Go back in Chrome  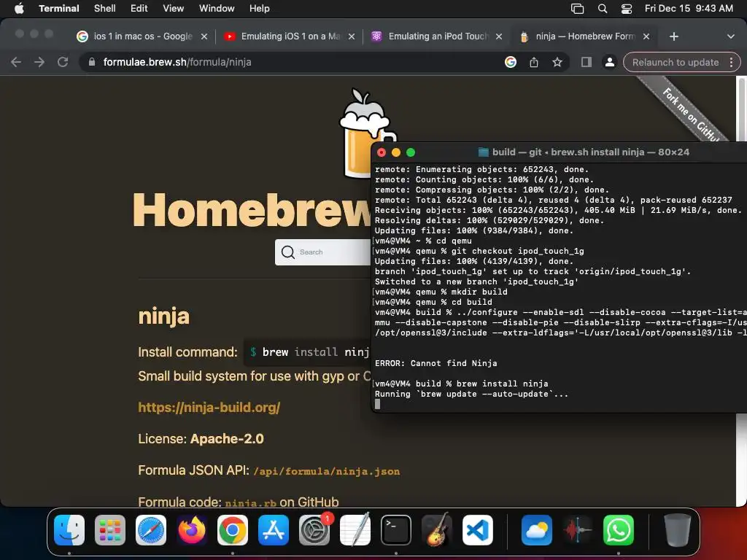(x=16, y=62)
